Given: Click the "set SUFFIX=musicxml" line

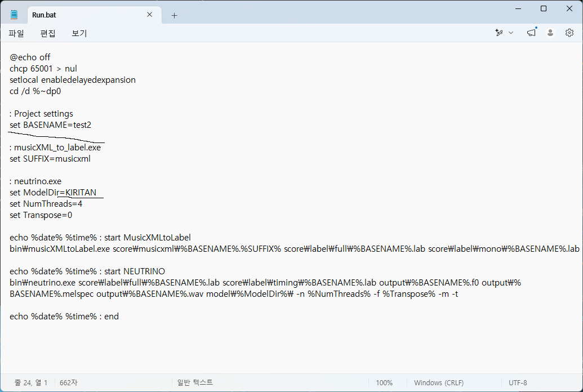Looking at the screenshot, I should (x=50, y=159).
